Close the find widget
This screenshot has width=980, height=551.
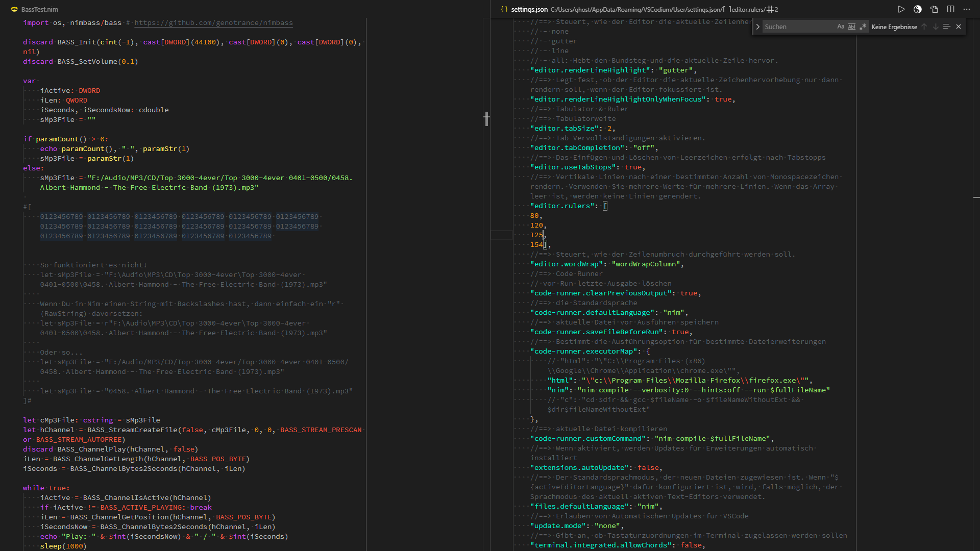tap(959, 27)
